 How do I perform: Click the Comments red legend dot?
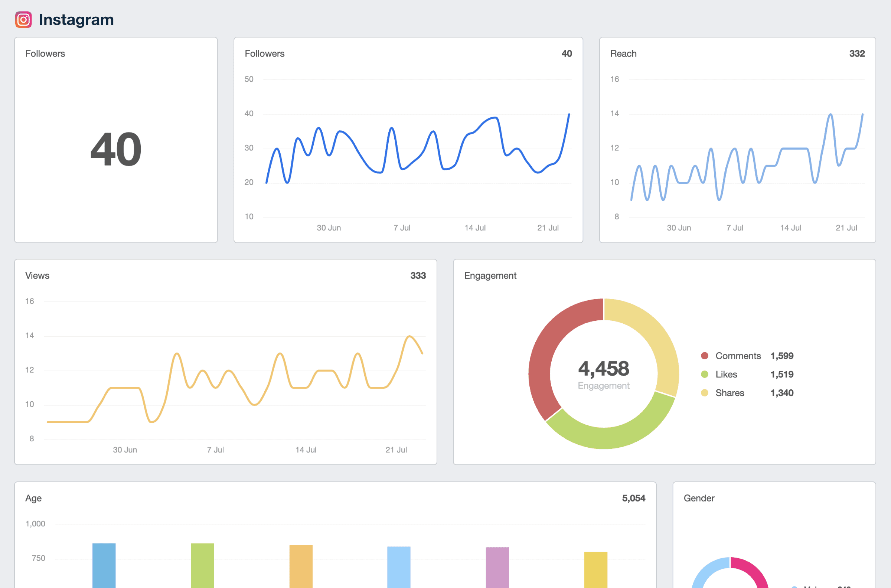coord(705,356)
